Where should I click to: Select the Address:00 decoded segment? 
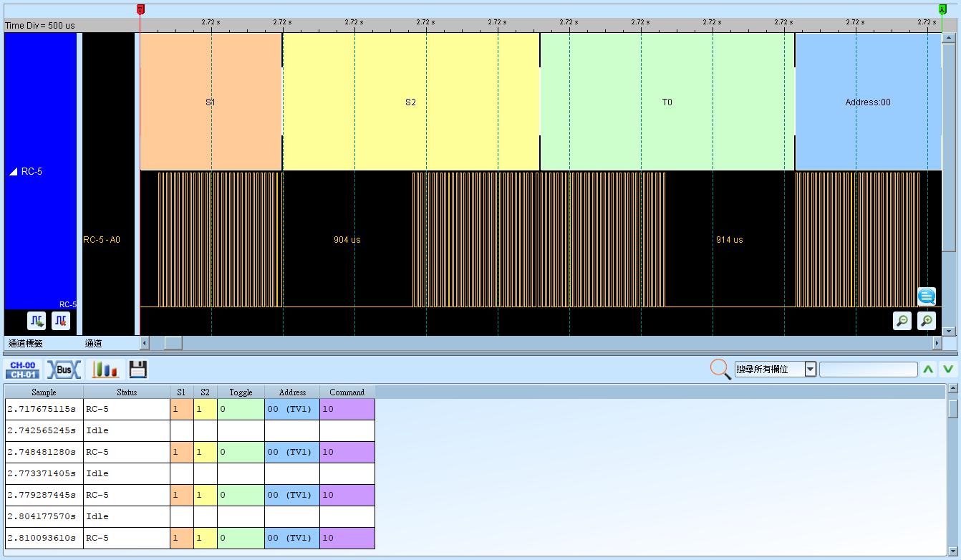(x=868, y=102)
